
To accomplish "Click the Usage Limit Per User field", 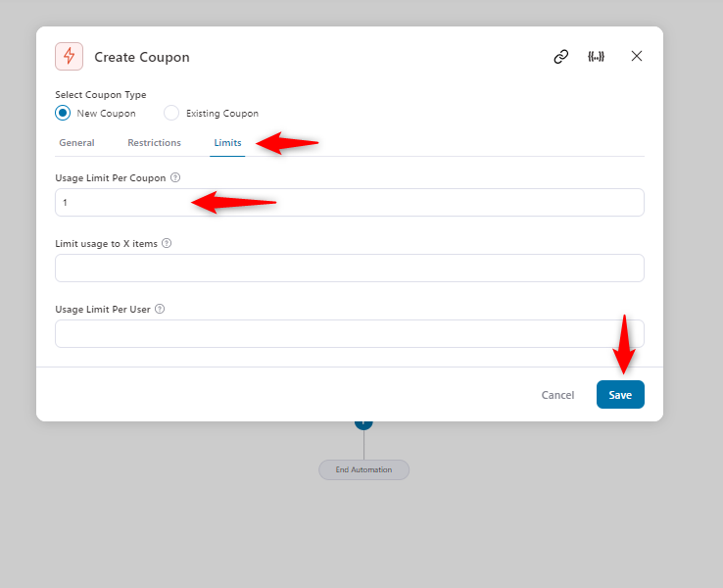I will coord(350,333).
